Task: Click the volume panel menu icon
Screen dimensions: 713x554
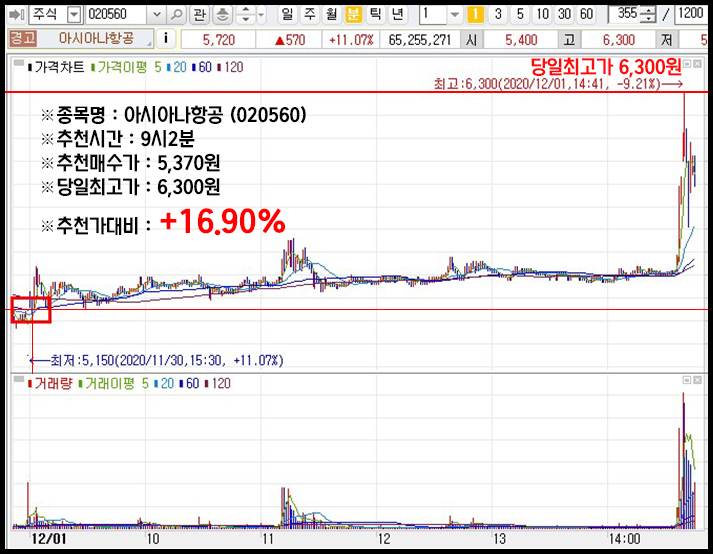Action: 19,379
